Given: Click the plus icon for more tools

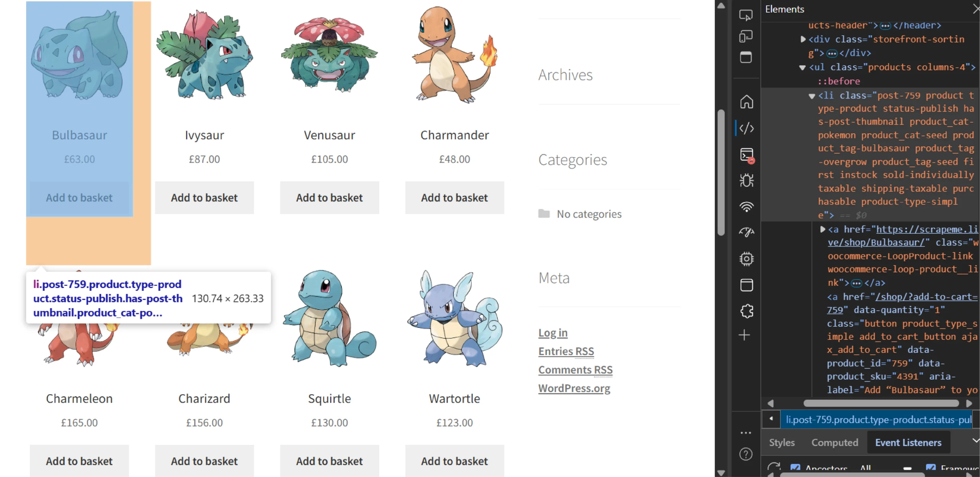Looking at the screenshot, I should click(744, 335).
